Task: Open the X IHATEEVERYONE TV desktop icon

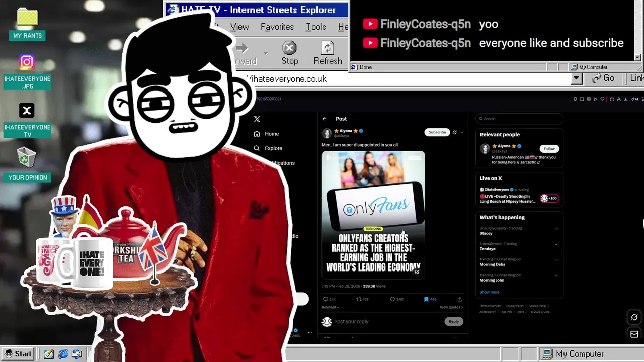Action: pyautogui.click(x=27, y=110)
